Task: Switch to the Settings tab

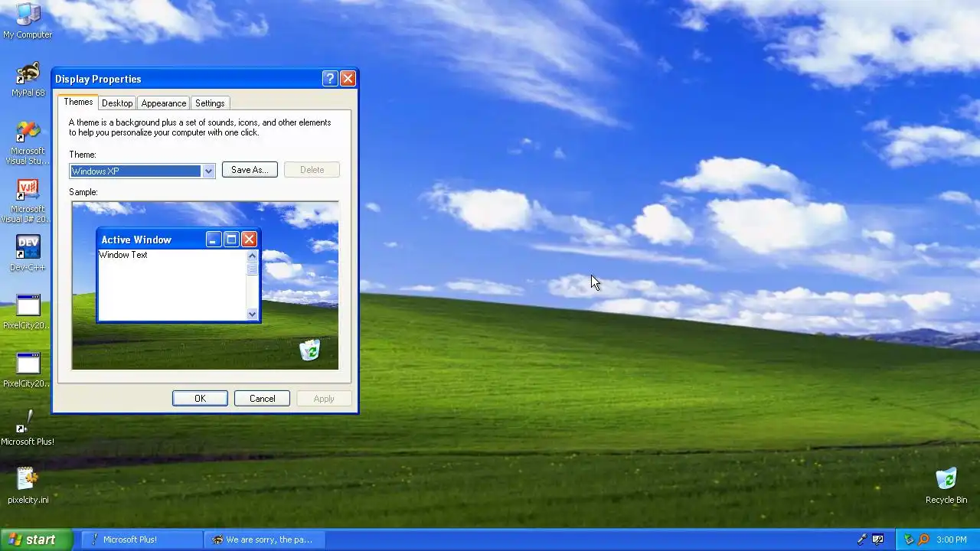Action: (210, 103)
